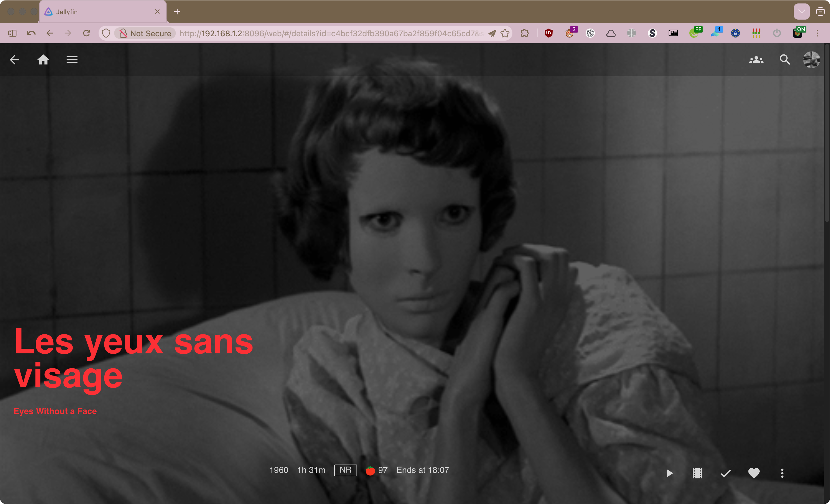Bookmark this page with the star icon
830x504 pixels.
[505, 33]
